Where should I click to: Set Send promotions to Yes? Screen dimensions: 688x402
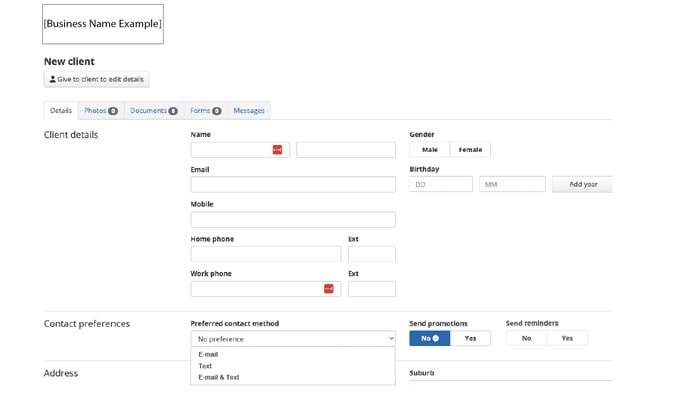(x=470, y=338)
